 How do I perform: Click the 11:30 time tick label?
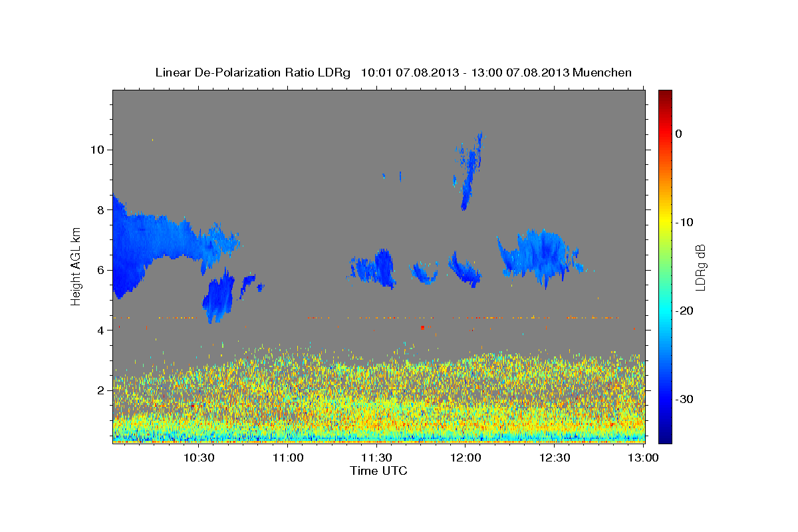tap(376, 458)
